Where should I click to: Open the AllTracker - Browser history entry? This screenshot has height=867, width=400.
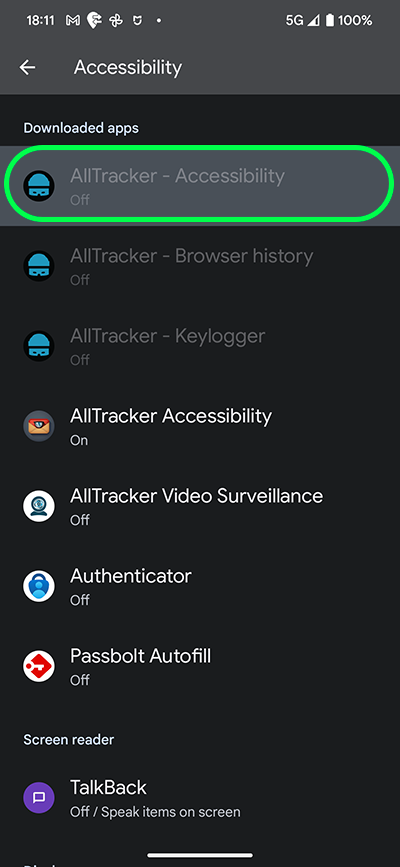point(200,266)
